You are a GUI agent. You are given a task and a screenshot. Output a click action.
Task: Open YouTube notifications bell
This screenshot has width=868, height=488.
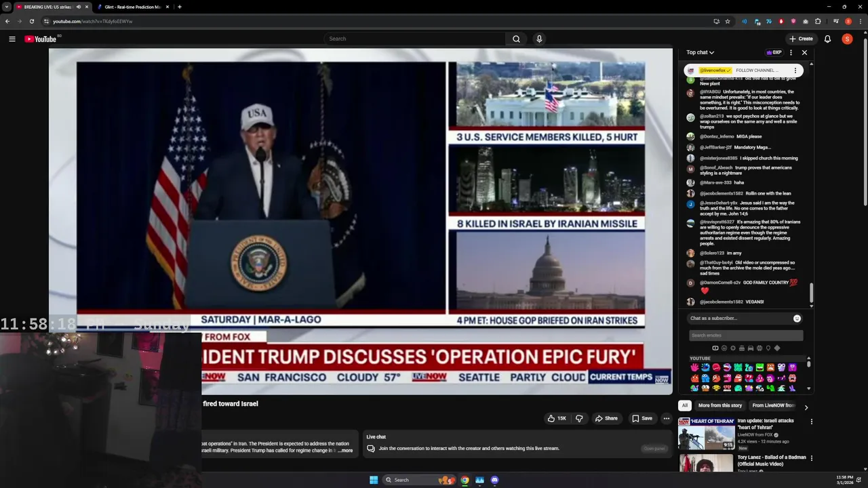[x=827, y=39]
